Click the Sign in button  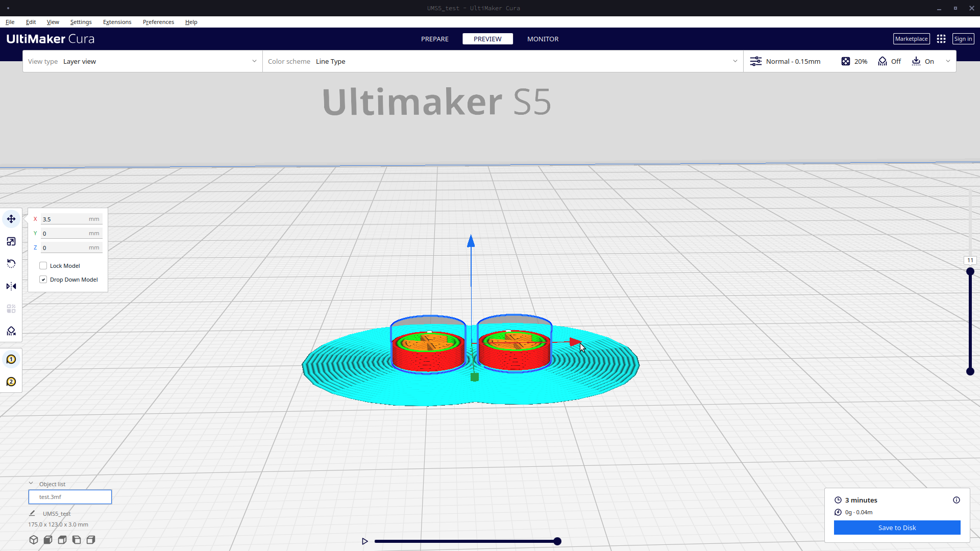963,39
